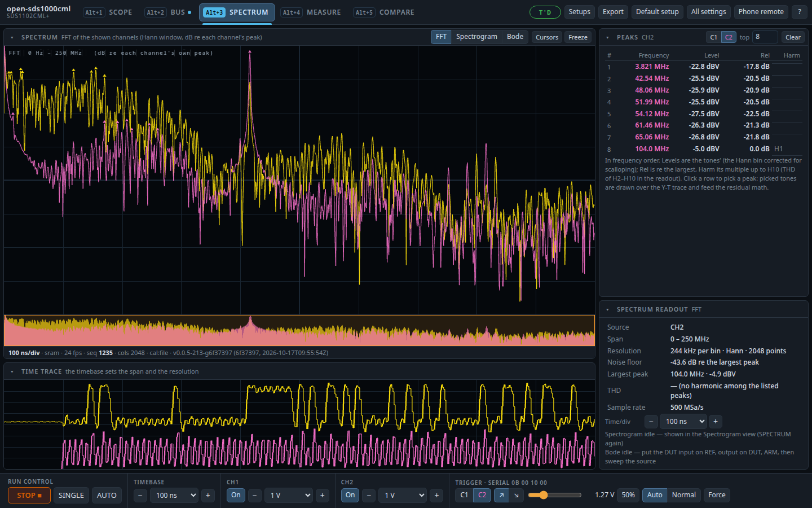Image resolution: width=812 pixels, height=508 pixels.
Task: Collapse the Time Trace panel
Action: point(12,371)
